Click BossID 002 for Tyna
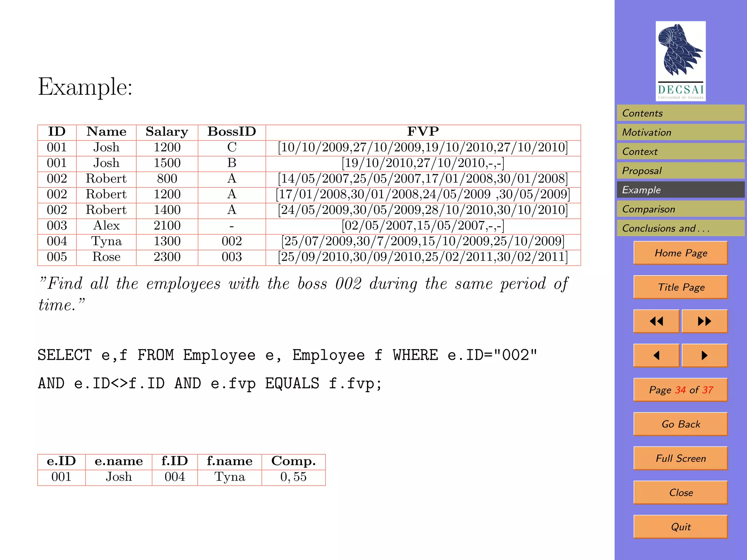The image size is (747, 560). [x=232, y=241]
